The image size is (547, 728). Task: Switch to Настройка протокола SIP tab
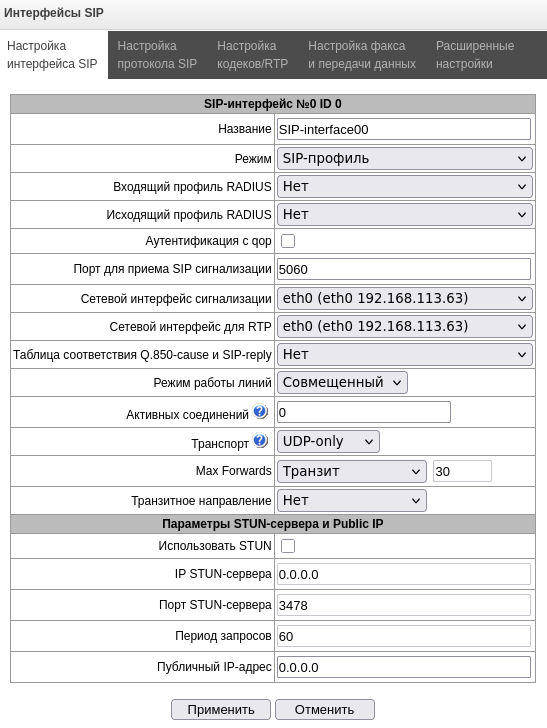(x=157, y=55)
